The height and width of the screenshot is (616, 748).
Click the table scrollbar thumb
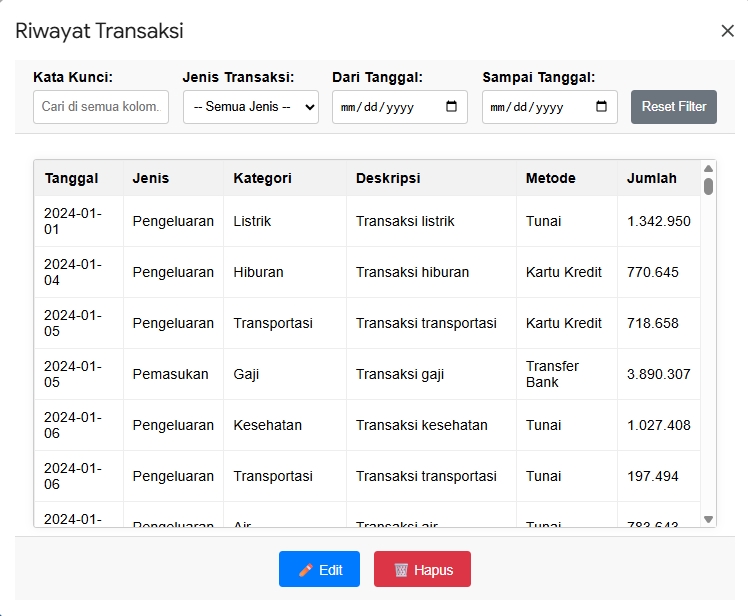click(708, 186)
